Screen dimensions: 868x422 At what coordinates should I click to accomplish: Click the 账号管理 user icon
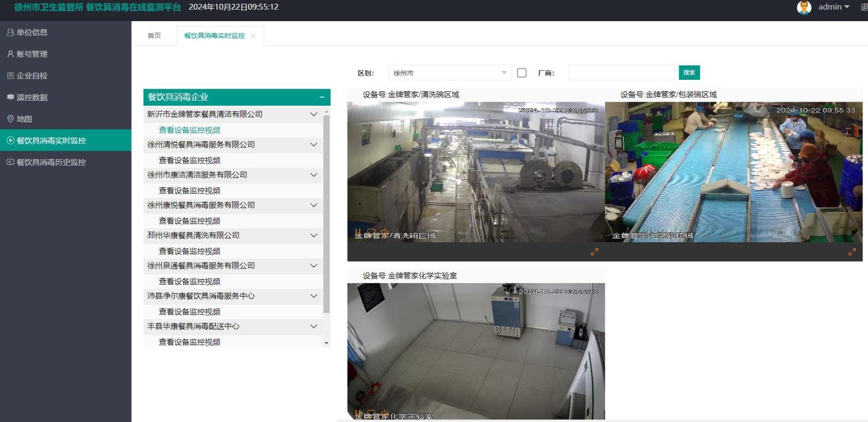10,54
